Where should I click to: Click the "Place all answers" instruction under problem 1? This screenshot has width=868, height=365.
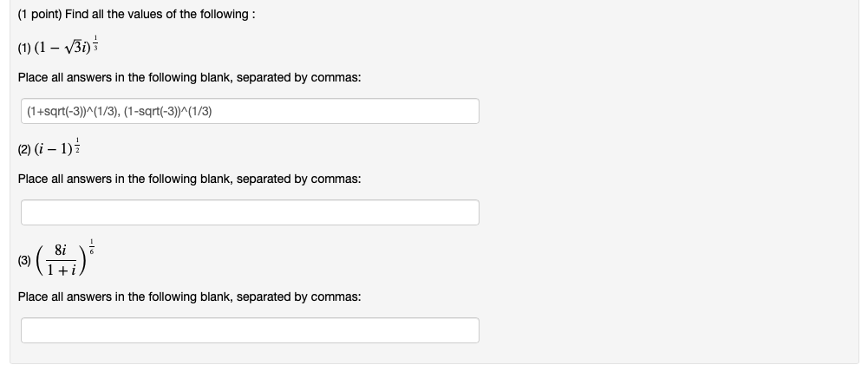[x=189, y=77]
